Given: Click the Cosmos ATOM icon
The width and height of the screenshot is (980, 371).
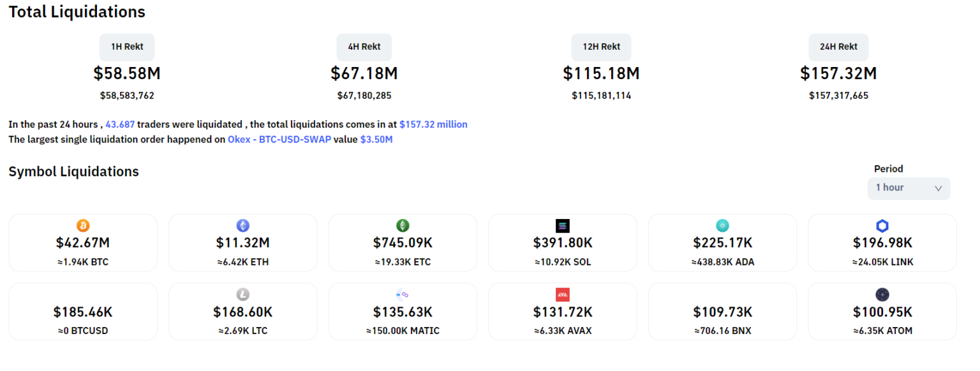Looking at the screenshot, I should [x=882, y=294].
